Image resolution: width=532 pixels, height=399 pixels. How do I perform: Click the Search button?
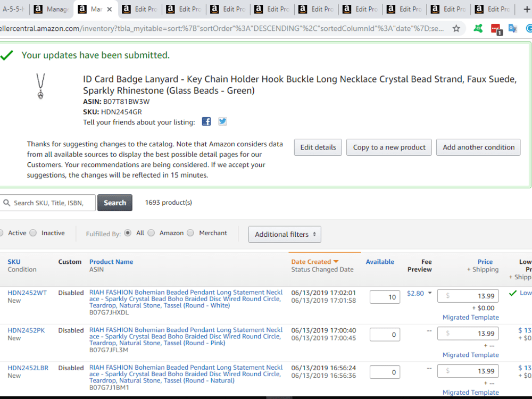coord(115,203)
